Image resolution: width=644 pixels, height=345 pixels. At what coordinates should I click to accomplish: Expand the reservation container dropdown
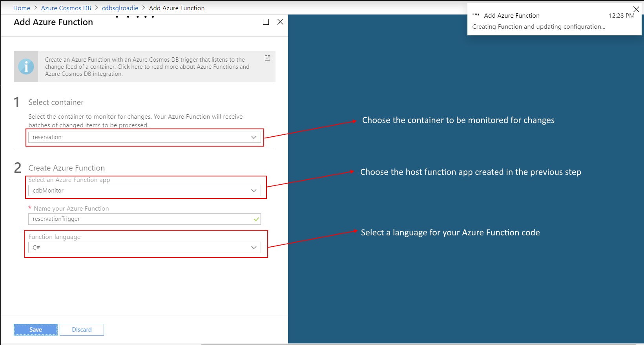254,137
